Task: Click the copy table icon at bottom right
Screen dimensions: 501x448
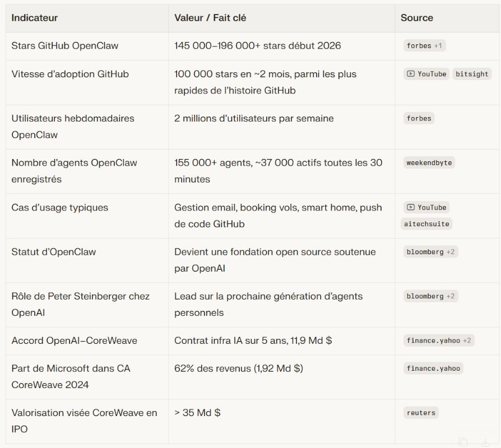Action: tap(463, 442)
